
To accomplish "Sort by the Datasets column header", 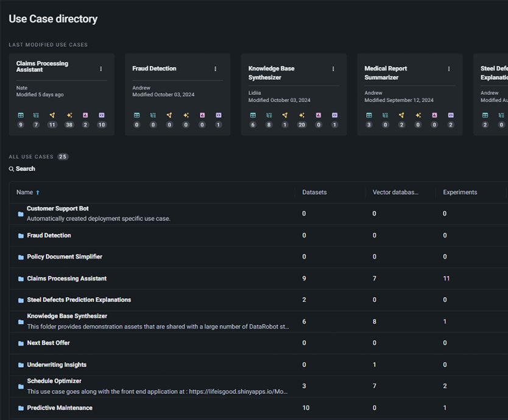I will tap(314, 192).
